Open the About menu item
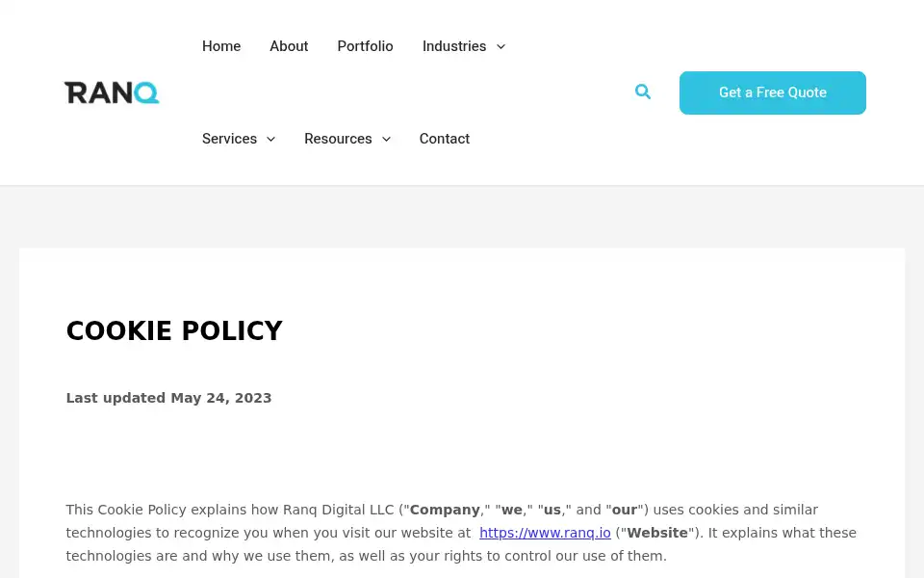Image resolution: width=924 pixels, height=578 pixels. tap(289, 46)
